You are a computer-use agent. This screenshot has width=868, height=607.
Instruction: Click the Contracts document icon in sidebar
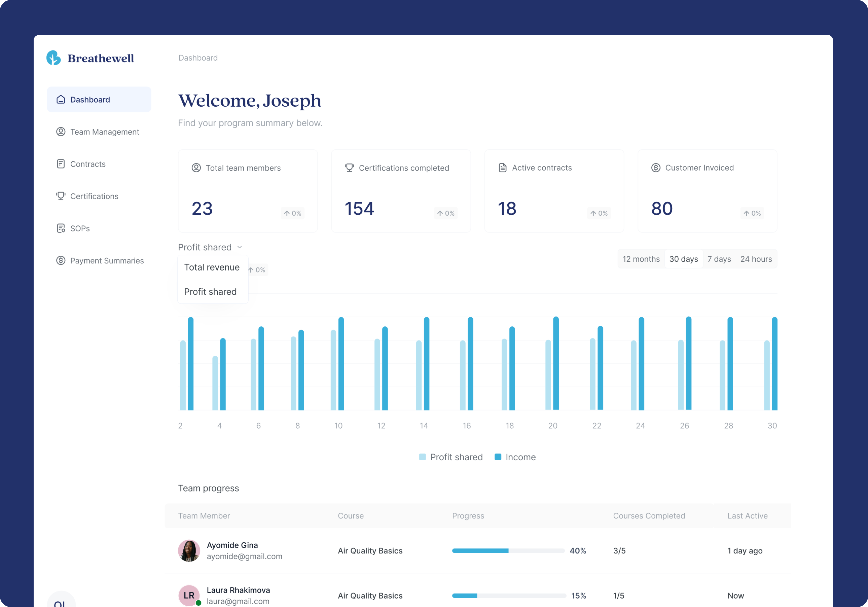click(x=61, y=164)
